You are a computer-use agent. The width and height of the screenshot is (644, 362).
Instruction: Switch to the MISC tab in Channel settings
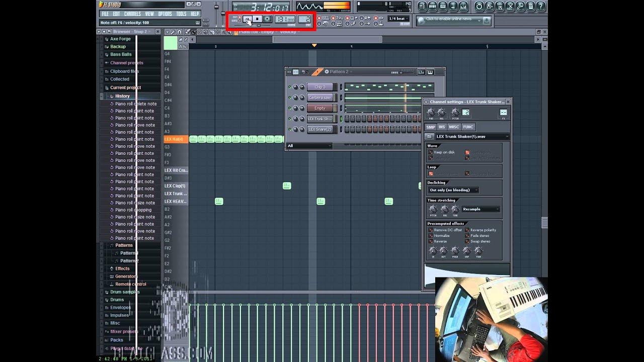click(x=454, y=127)
